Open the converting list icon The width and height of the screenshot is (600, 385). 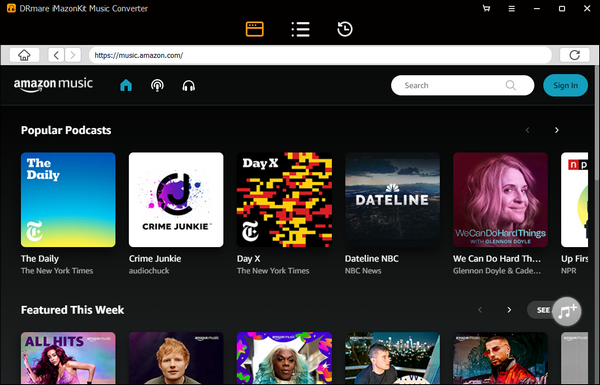click(300, 29)
